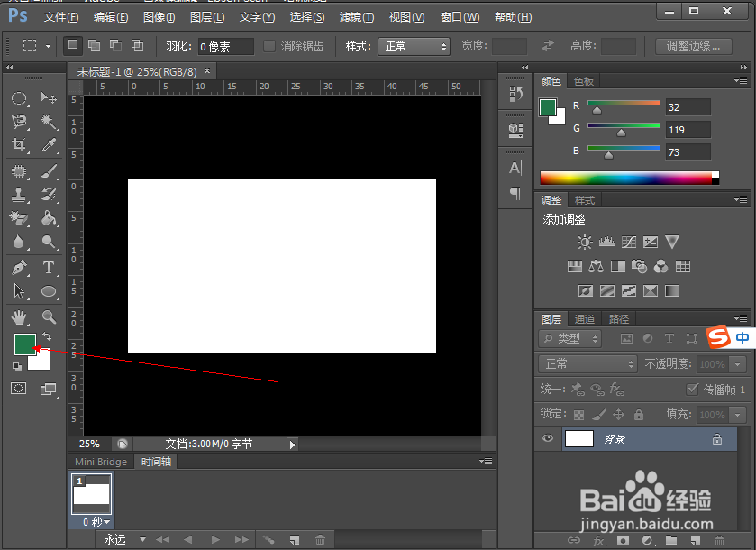Select the Move tool
Viewport: 756px width, 550px height.
(49, 98)
